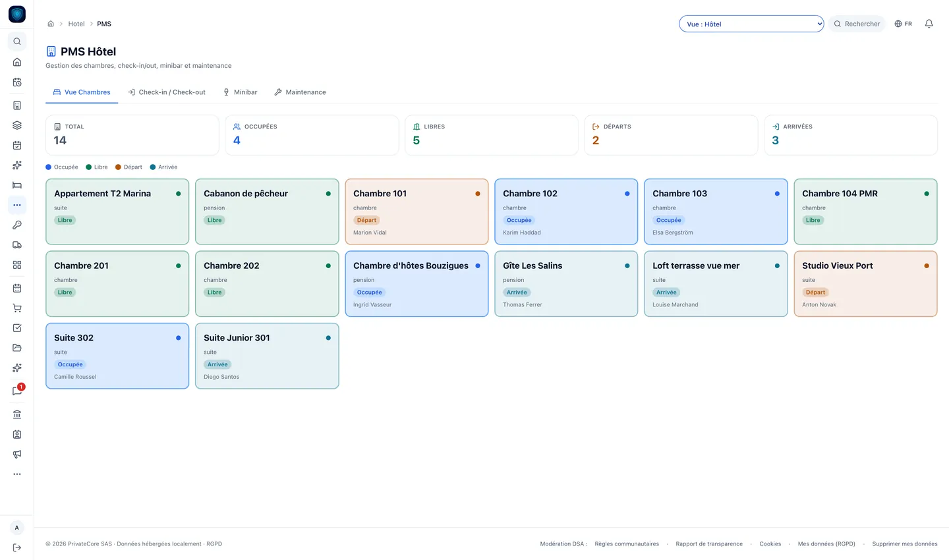Screen dimensions: 949x560
Task: Open the Rapport de transparence link
Action: [709, 544]
